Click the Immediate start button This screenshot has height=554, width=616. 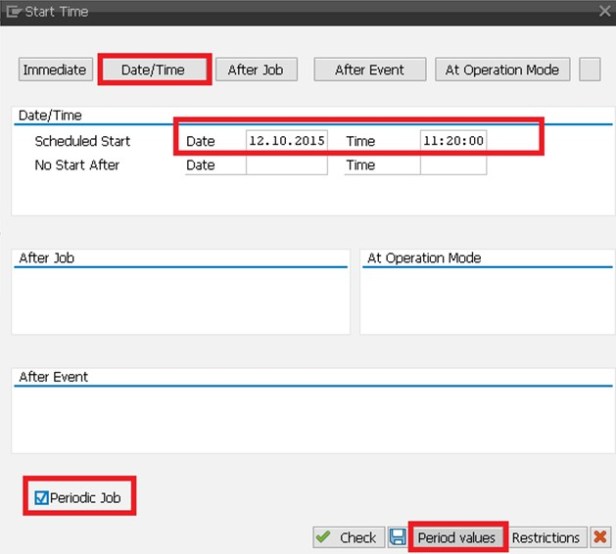point(55,70)
